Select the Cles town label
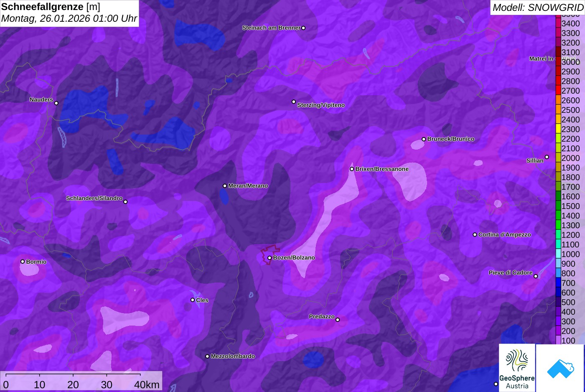The image size is (585, 392). pos(202,300)
